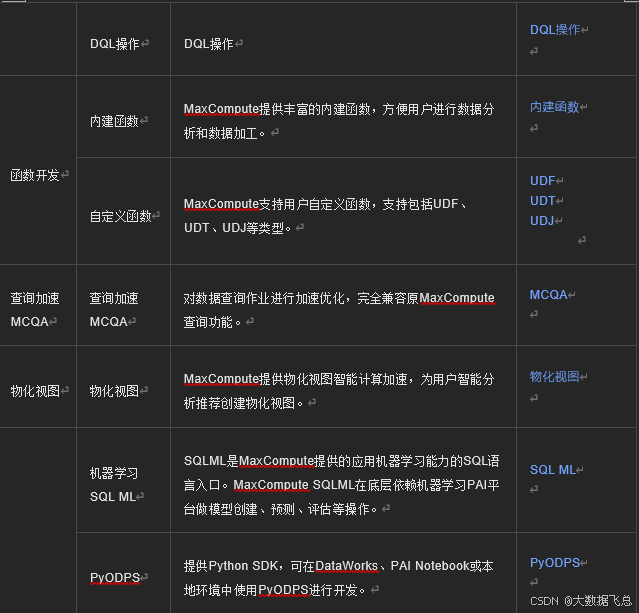Image resolution: width=639 pixels, height=613 pixels.
Task: Click the 物化视图 category cell in first column
Action: pos(38,386)
